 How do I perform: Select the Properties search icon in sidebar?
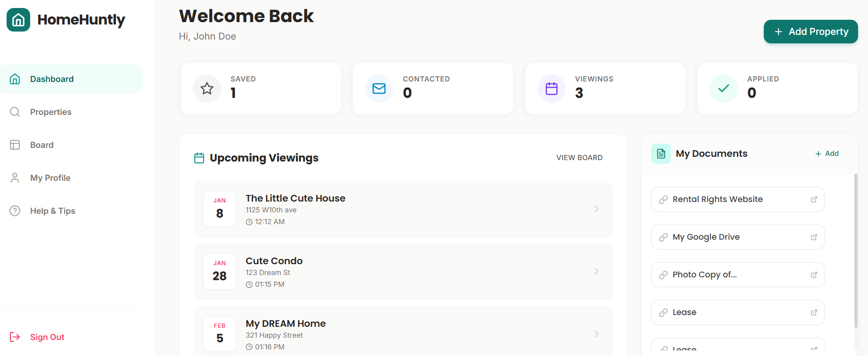coord(15,112)
